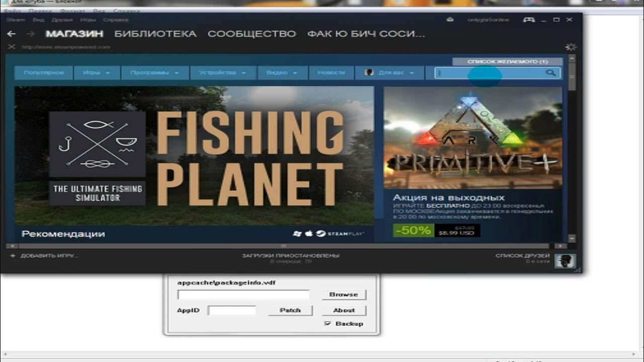Click Акция на выходных heading
This screenshot has height=362, width=644.
tap(449, 198)
